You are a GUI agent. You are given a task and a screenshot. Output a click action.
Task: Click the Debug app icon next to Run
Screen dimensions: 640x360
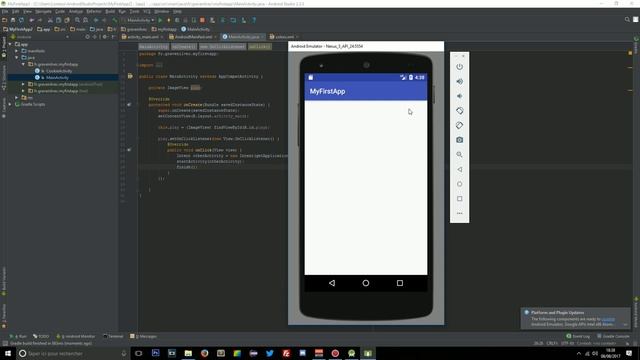(169, 20)
